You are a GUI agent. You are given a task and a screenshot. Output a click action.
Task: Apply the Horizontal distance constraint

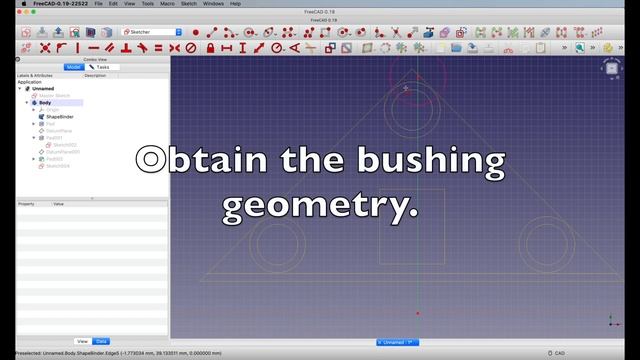click(x=227, y=48)
